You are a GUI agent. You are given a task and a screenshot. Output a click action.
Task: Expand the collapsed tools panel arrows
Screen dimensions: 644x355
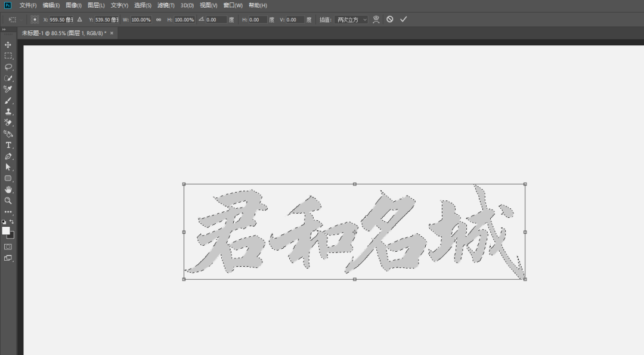tap(4, 30)
